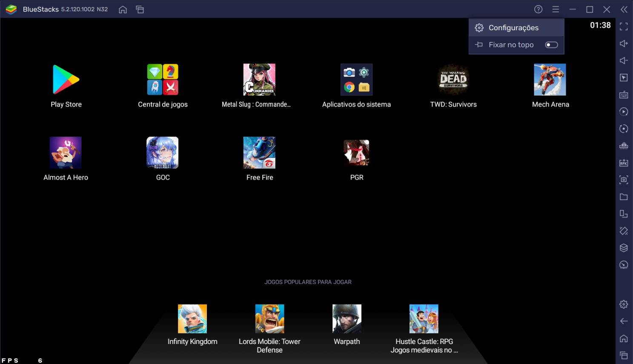Open Aplicativos do sistema folder
Image resolution: width=633 pixels, height=364 pixels.
pyautogui.click(x=356, y=80)
